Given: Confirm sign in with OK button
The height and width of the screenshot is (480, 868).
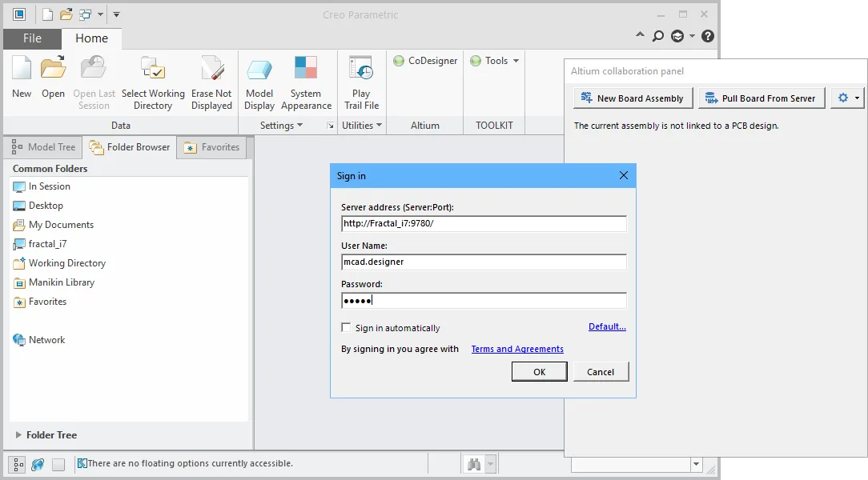Looking at the screenshot, I should pos(539,372).
